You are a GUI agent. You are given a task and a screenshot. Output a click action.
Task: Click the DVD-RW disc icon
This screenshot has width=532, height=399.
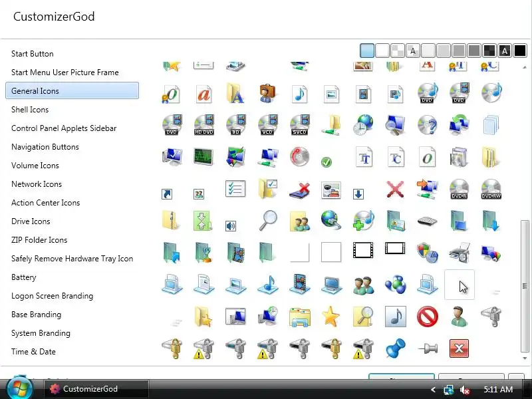pyautogui.click(x=491, y=189)
